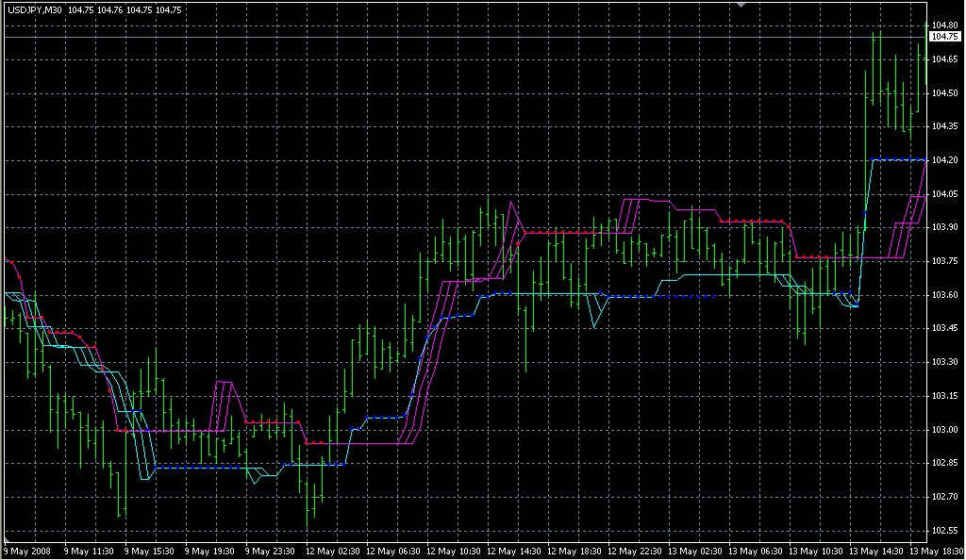Screen dimensions: 966x560
Task: Click the 9 May 2008 date label
Action: coord(27,551)
